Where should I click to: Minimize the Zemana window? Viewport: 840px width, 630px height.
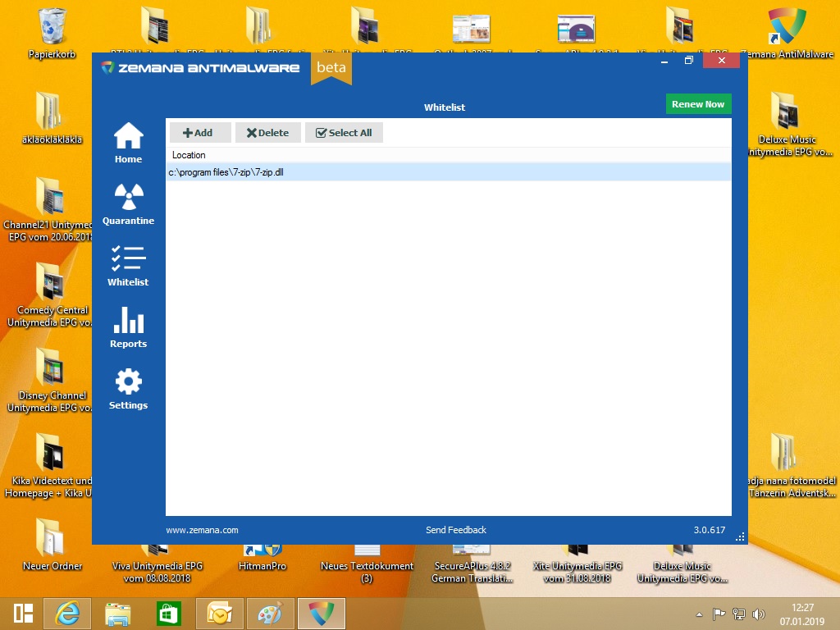click(664, 61)
